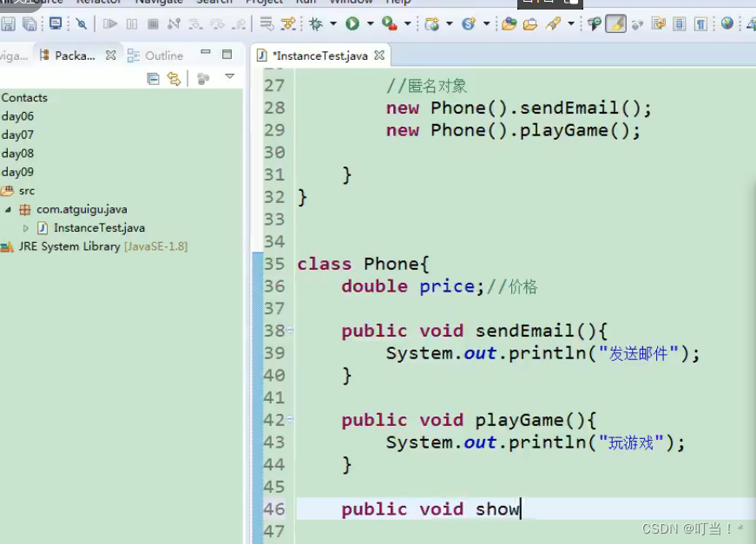Click Run with red toolbox icon

(390, 23)
